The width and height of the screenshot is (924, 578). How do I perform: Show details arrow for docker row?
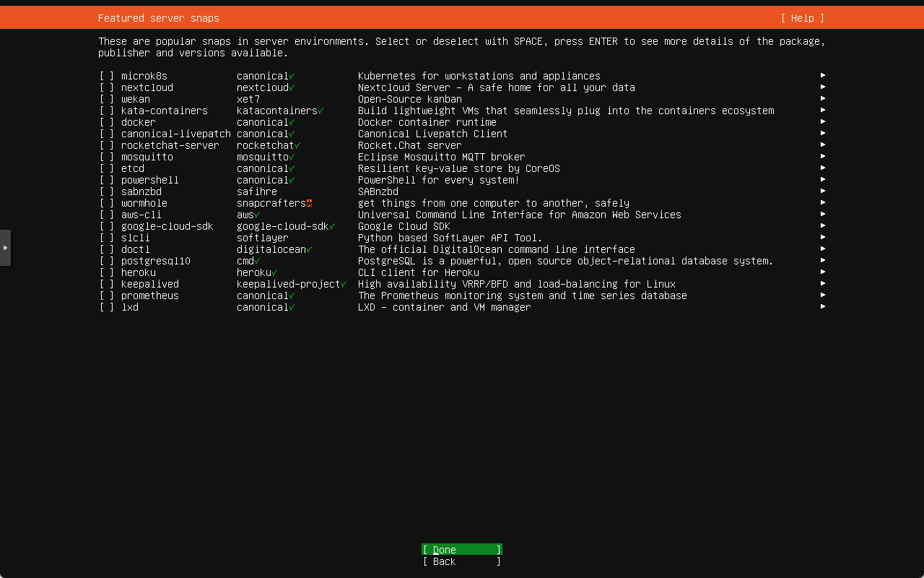[823, 121]
